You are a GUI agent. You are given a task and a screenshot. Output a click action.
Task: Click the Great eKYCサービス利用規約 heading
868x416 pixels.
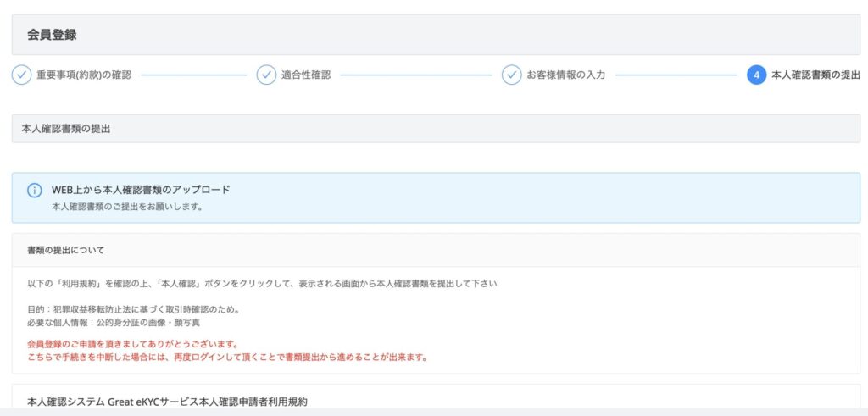(x=167, y=401)
